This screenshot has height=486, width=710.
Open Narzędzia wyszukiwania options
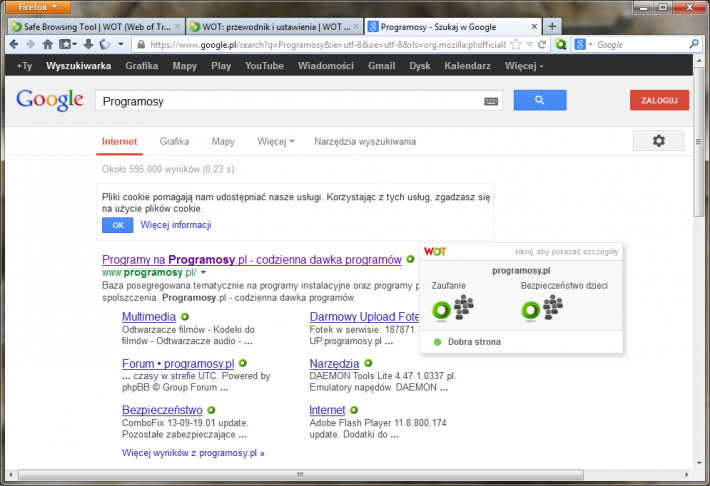pos(365,141)
